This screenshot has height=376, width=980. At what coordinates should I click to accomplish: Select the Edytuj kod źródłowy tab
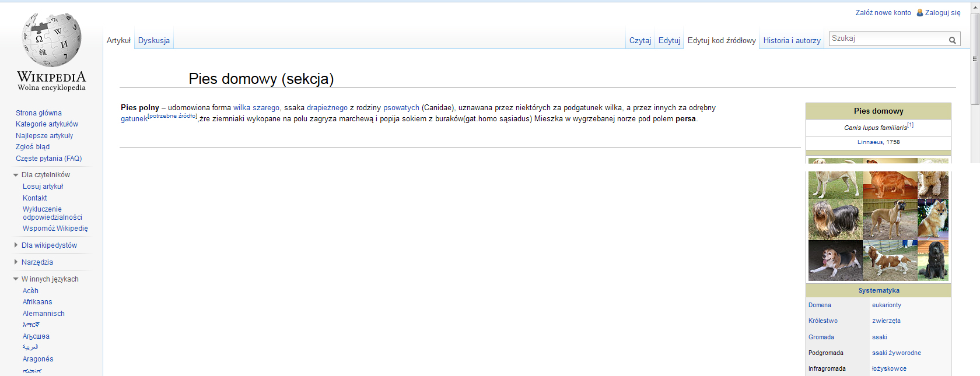[721, 41]
